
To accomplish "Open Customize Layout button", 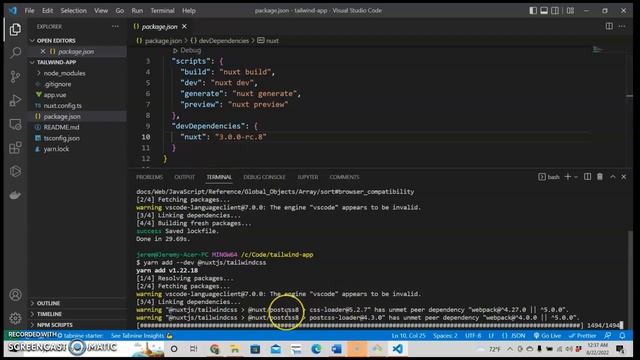I will 571,11.
